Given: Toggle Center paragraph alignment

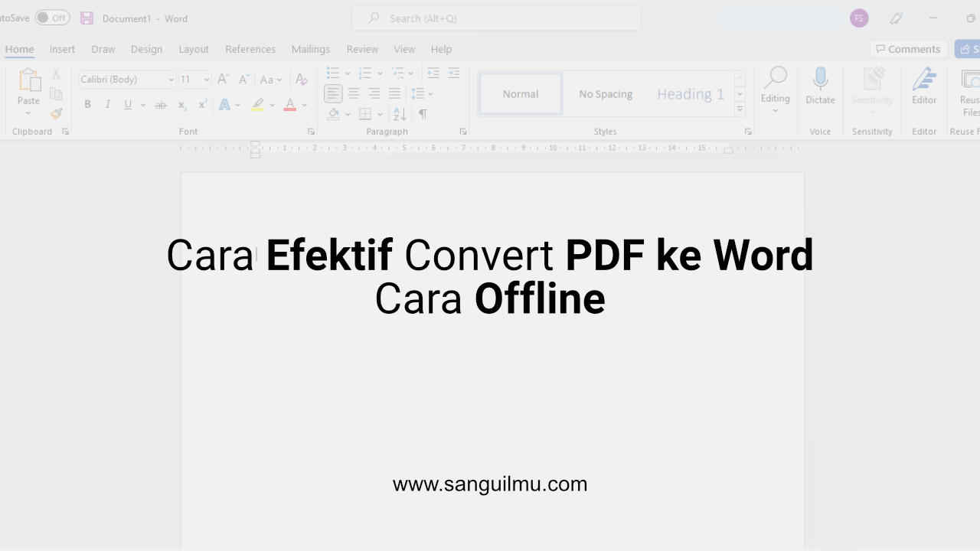Looking at the screenshot, I should 354,94.
